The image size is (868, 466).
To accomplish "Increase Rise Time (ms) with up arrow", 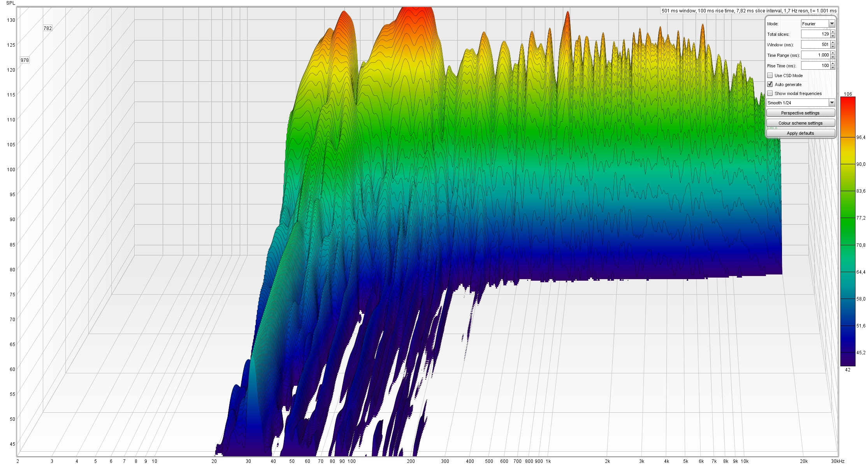I will tap(833, 63).
